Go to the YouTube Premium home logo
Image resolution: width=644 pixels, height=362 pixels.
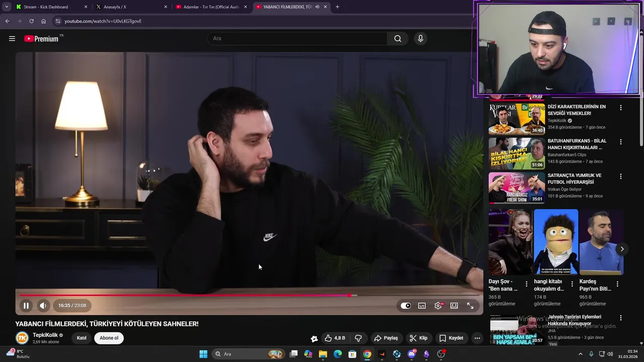click(x=41, y=39)
